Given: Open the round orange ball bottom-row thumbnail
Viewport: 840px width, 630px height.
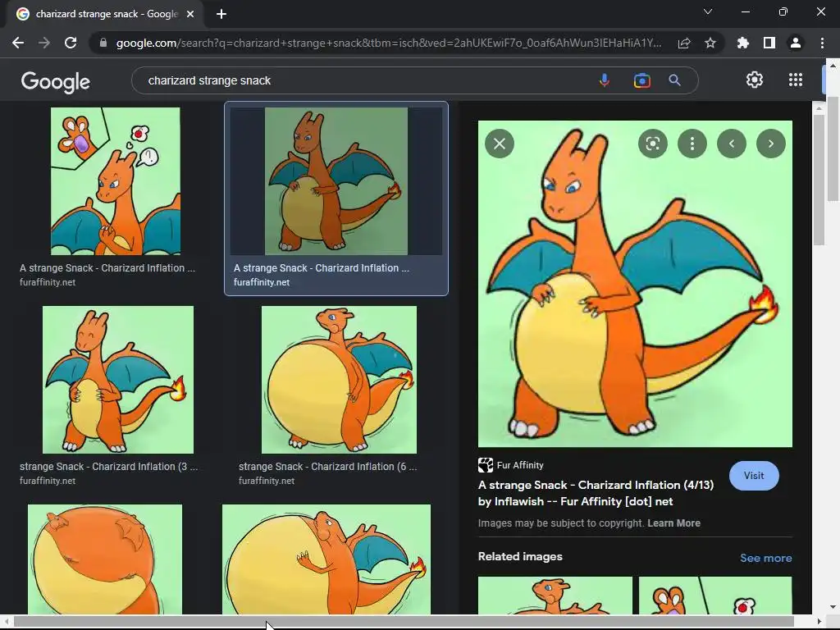Looking at the screenshot, I should pos(104,559).
